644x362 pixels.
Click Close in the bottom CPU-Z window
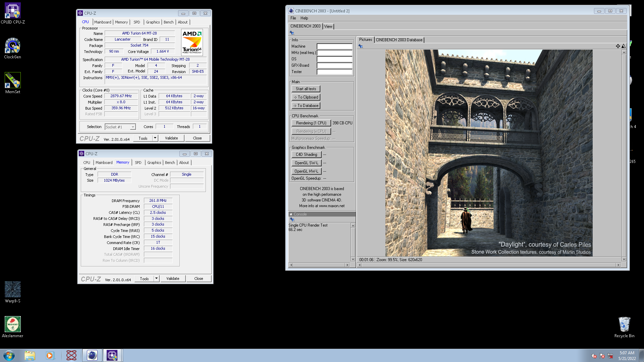tap(199, 279)
